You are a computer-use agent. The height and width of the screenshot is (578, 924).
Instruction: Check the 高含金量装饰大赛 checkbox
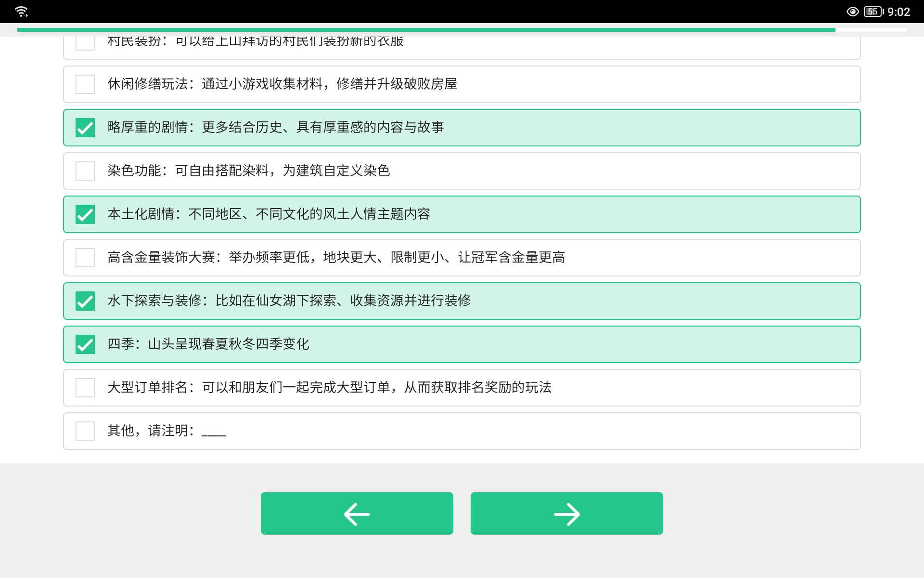click(x=85, y=258)
